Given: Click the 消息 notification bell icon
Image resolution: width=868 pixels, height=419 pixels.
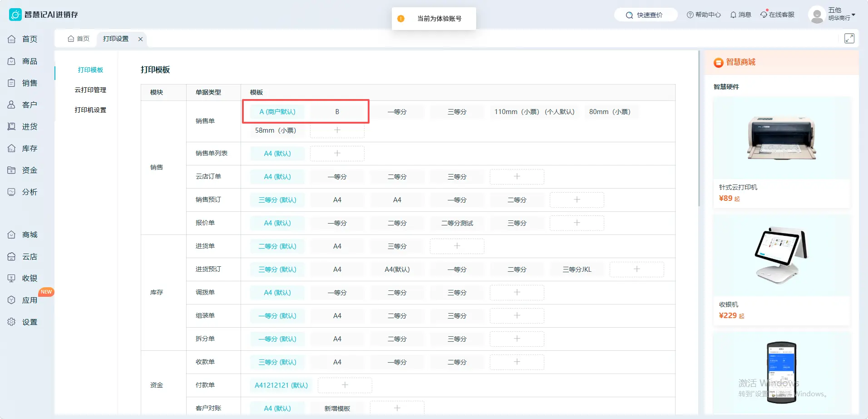Looking at the screenshot, I should pos(733,15).
